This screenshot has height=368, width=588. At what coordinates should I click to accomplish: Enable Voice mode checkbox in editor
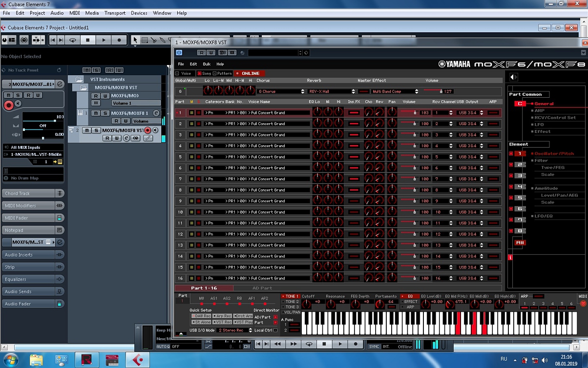point(177,73)
